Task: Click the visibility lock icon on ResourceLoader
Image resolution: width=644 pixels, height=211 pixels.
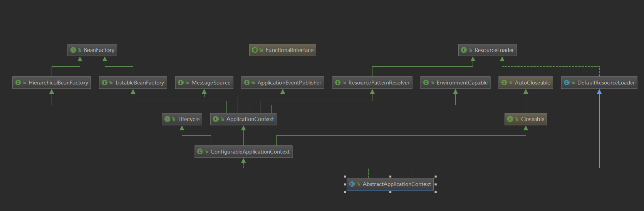Action: coord(471,50)
